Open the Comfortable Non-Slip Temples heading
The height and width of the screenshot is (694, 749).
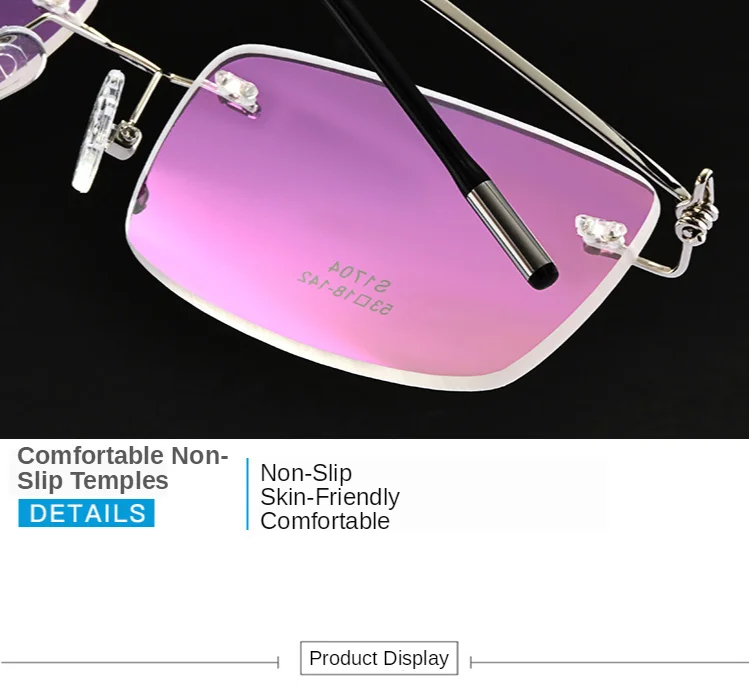123,468
